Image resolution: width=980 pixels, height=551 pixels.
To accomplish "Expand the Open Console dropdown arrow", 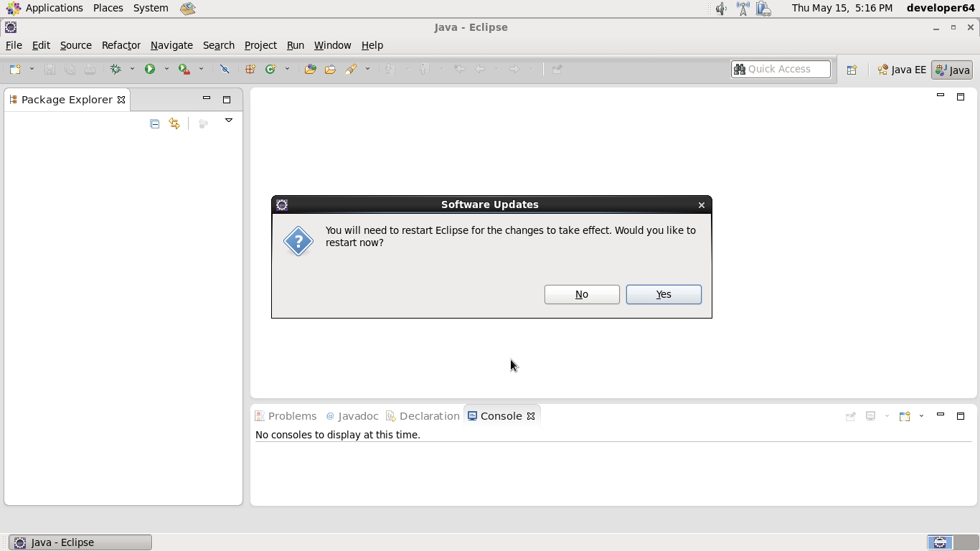I will click(x=922, y=416).
